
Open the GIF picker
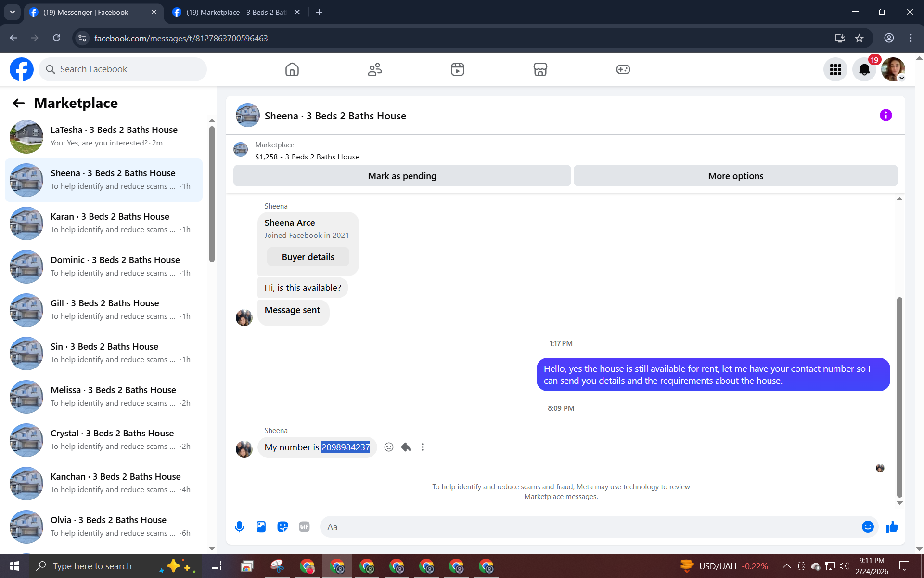[304, 526]
